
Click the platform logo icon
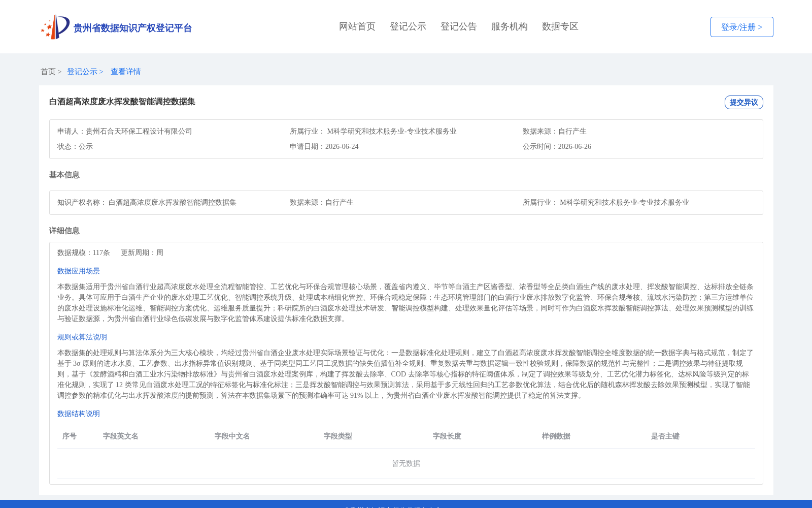click(55, 27)
